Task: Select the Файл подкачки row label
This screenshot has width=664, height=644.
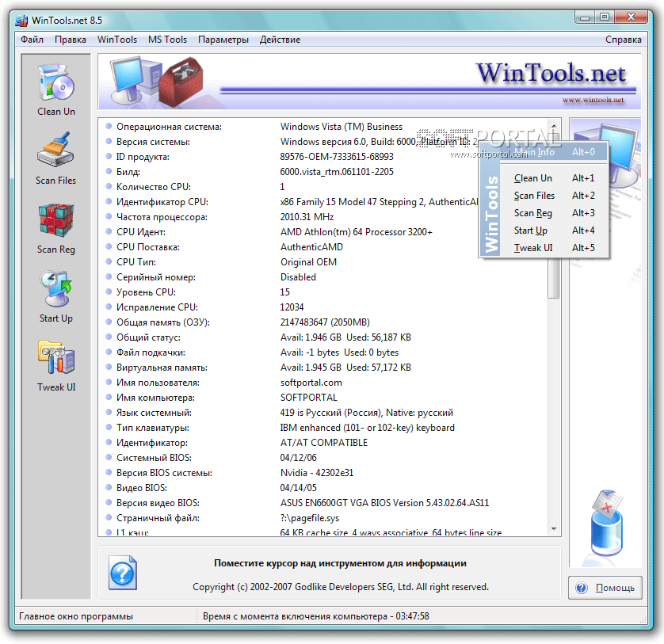Action: [151, 352]
